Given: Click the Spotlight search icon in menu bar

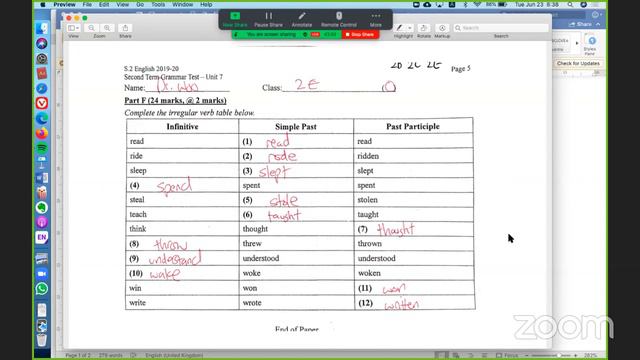Looking at the screenshot, I should (x=570, y=4).
